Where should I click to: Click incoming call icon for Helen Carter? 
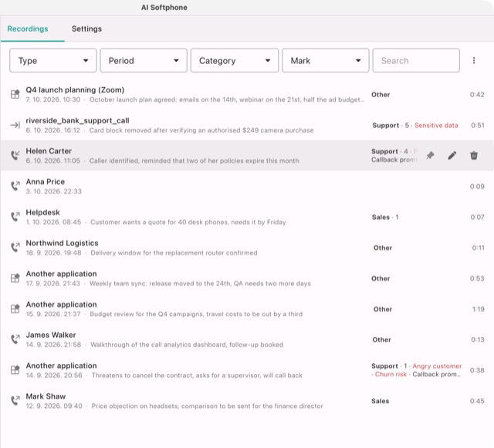(15, 155)
